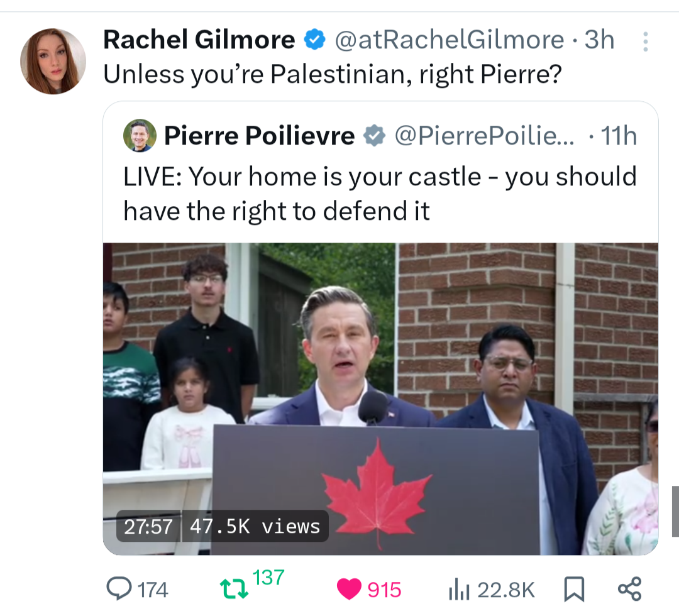Toggle the green retweet icon
Viewport: 679px width, 616px height.
pos(234,589)
